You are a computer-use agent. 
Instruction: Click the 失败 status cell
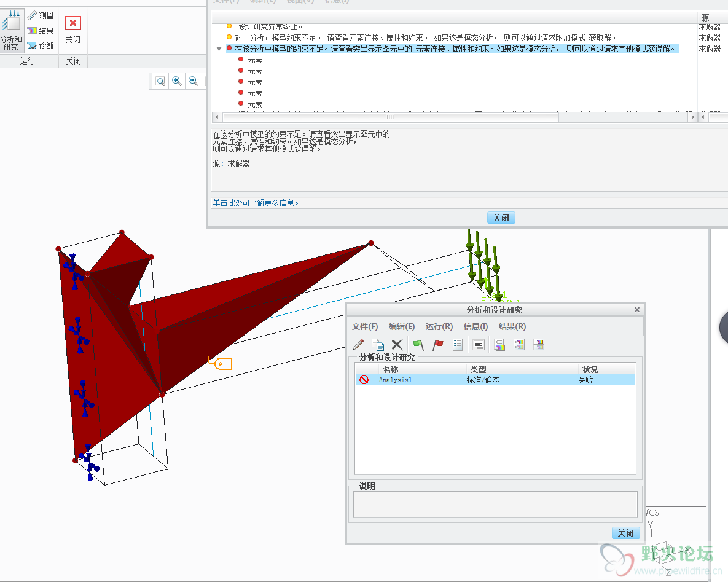(585, 380)
